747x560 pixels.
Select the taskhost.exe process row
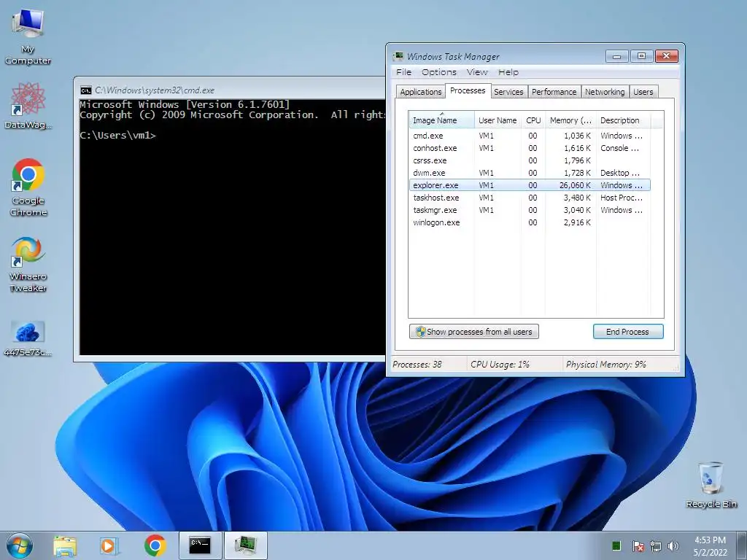coord(530,198)
